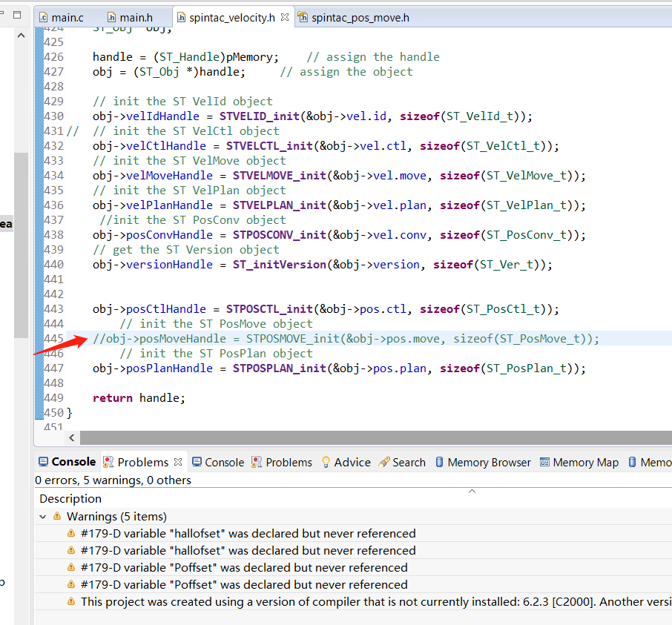Viewport: 672px width, 625px height.
Task: Click the active Problems tab icon
Action: pos(109,462)
